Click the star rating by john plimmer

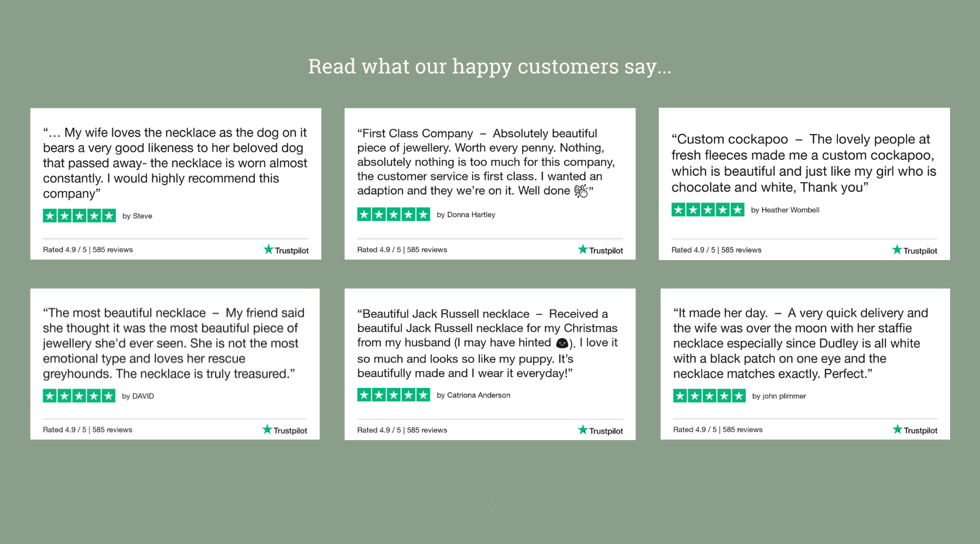pyautogui.click(x=709, y=395)
